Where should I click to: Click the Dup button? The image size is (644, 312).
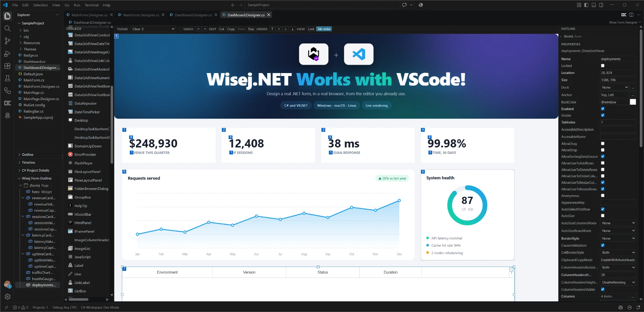pyautogui.click(x=251, y=29)
